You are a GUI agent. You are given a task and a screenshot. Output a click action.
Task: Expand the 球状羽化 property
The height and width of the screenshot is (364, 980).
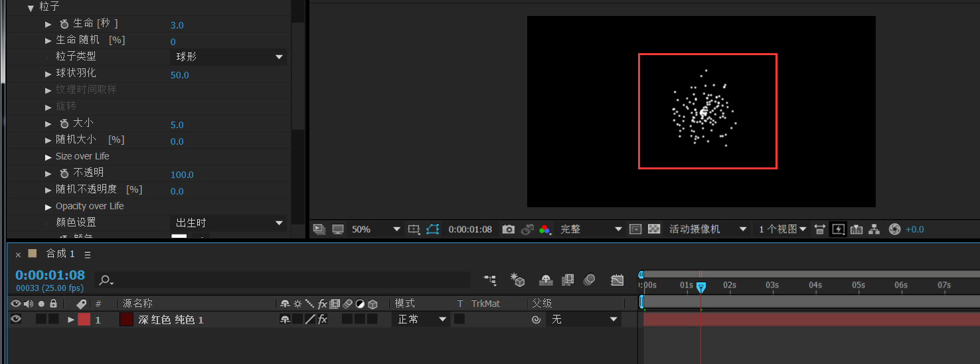tap(48, 74)
